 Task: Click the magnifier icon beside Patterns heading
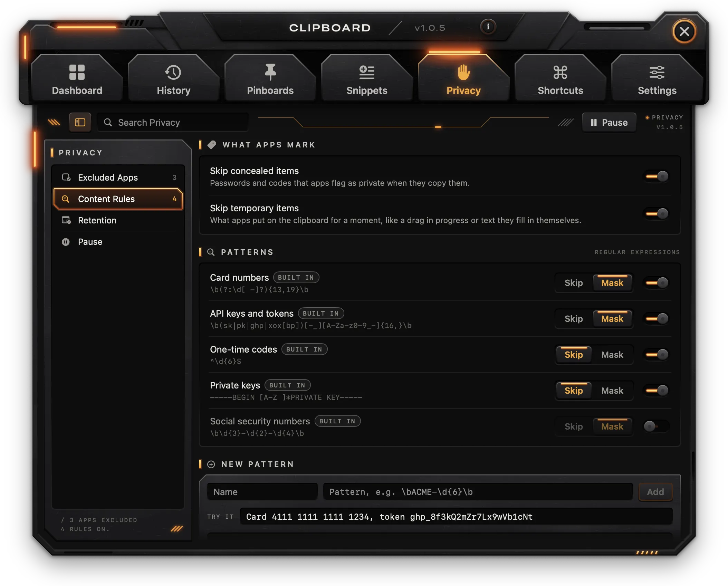211,252
